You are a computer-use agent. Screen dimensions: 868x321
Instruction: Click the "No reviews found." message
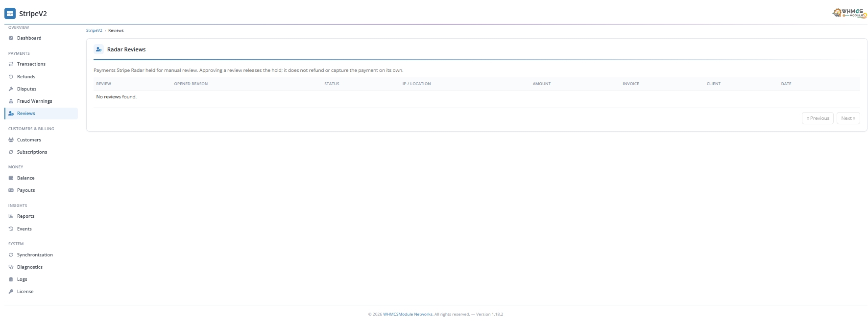117,97
